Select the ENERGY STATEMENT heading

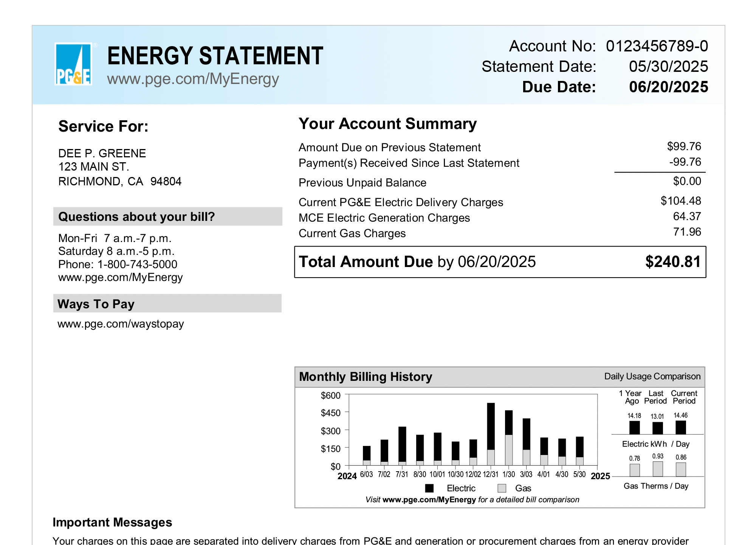point(215,56)
